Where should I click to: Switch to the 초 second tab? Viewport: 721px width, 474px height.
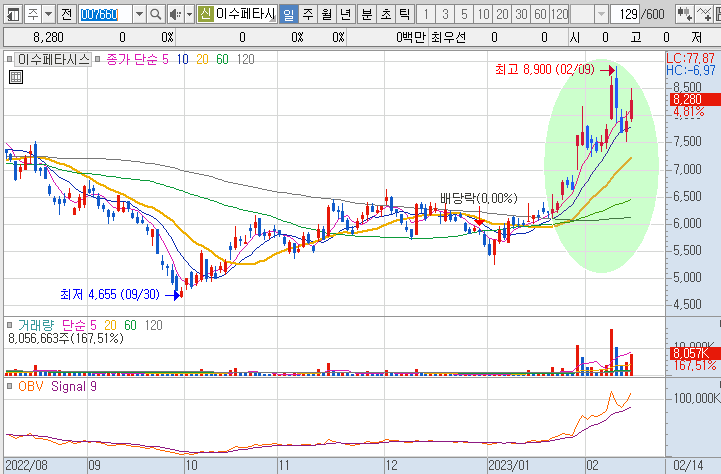(385, 14)
